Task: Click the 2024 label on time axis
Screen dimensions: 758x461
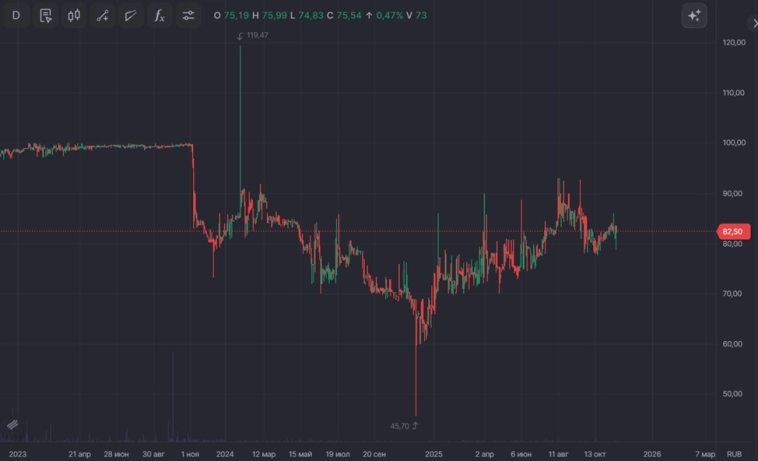Action: (225, 454)
